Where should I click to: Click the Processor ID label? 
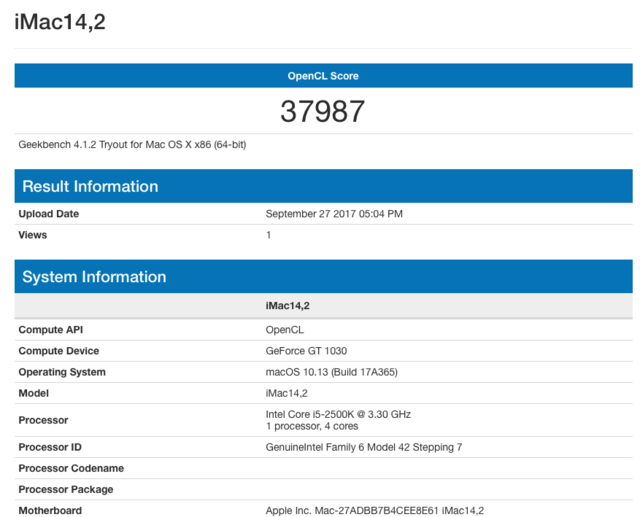[50, 447]
